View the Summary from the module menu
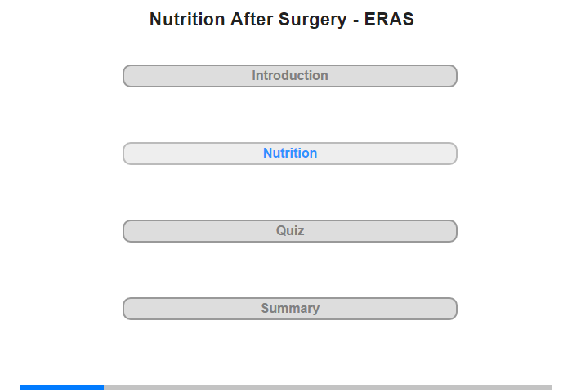Image resolution: width=572 pixels, height=392 pixels. pyautogui.click(x=290, y=309)
